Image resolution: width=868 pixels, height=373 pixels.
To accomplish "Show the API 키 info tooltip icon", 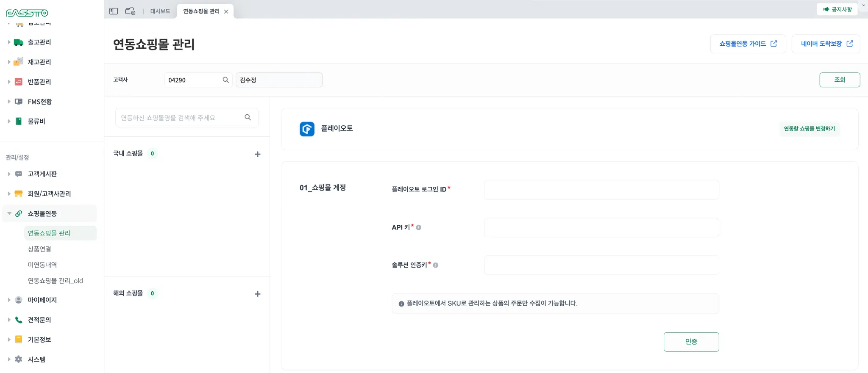I will click(419, 228).
